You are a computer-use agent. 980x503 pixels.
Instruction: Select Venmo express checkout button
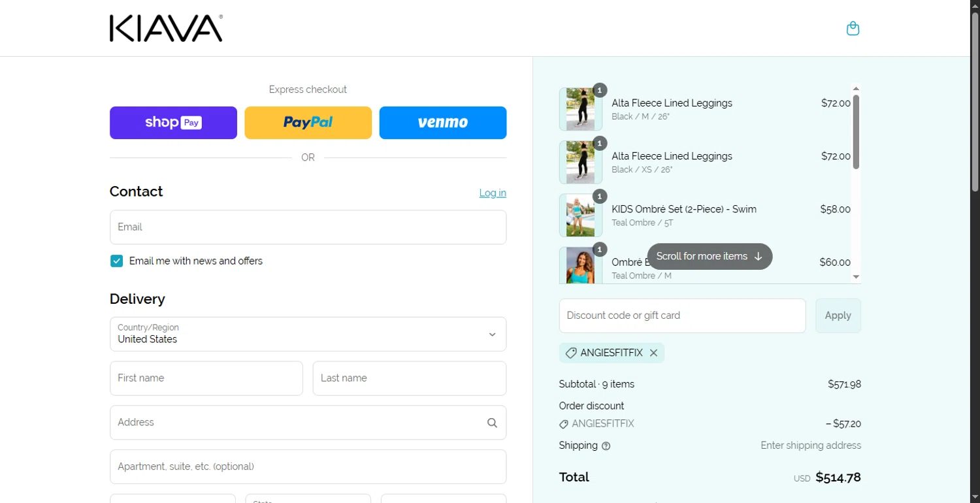[443, 123]
